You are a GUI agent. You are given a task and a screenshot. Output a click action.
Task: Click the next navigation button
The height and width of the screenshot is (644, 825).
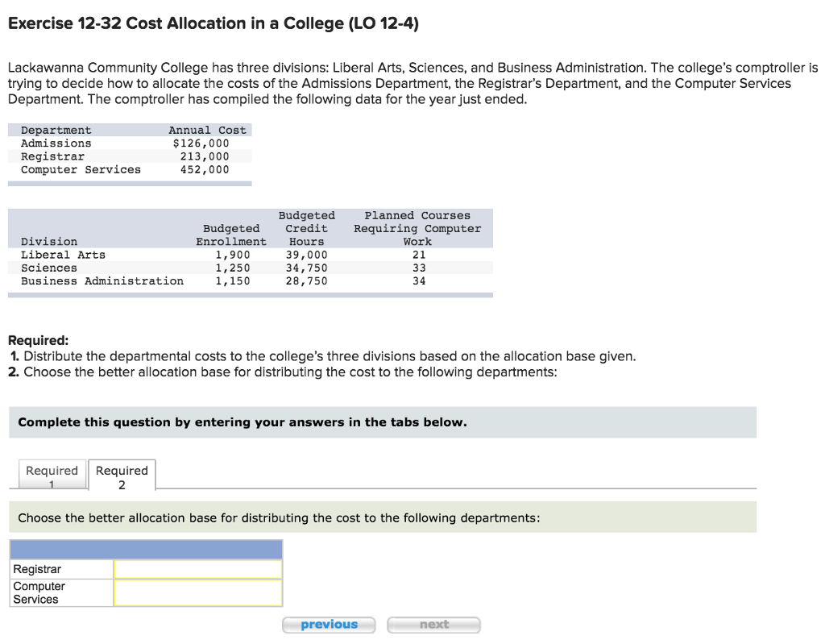coord(433,624)
